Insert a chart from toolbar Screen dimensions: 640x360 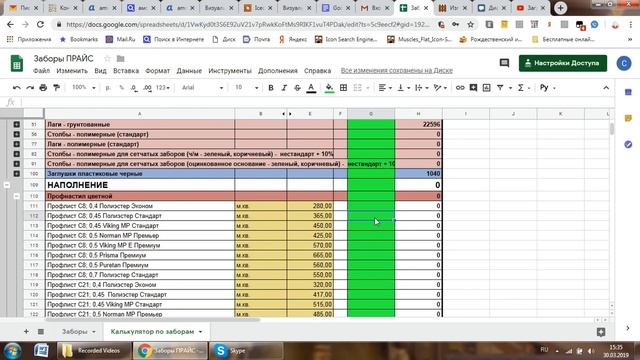coord(487,88)
